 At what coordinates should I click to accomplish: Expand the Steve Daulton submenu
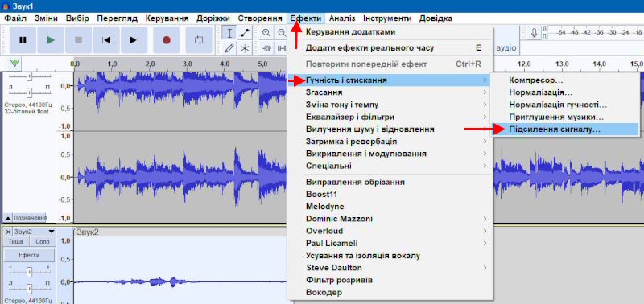pyautogui.click(x=390, y=268)
